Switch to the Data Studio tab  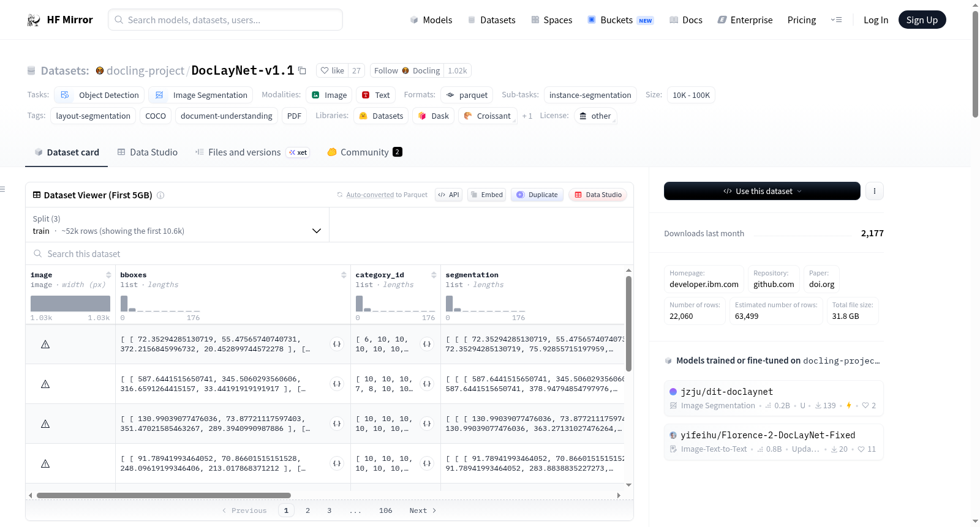(148, 152)
